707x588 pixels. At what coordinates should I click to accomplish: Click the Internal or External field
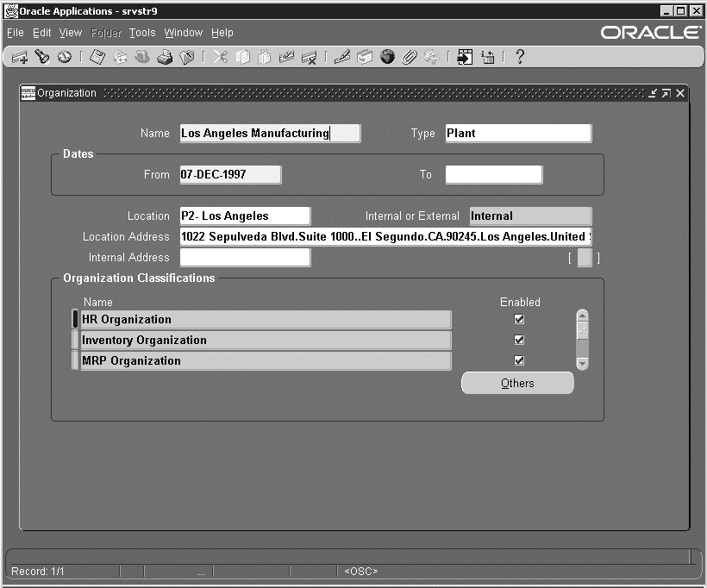click(x=530, y=216)
